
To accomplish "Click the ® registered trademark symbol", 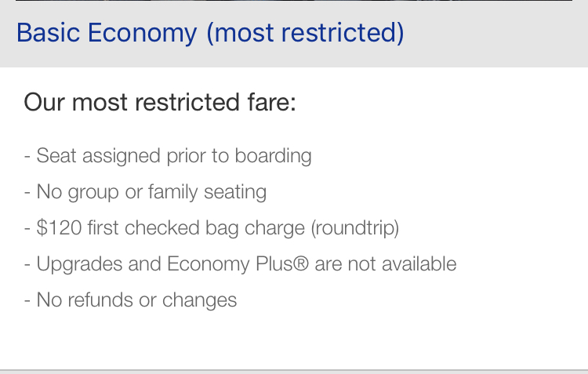I will pyautogui.click(x=301, y=263).
